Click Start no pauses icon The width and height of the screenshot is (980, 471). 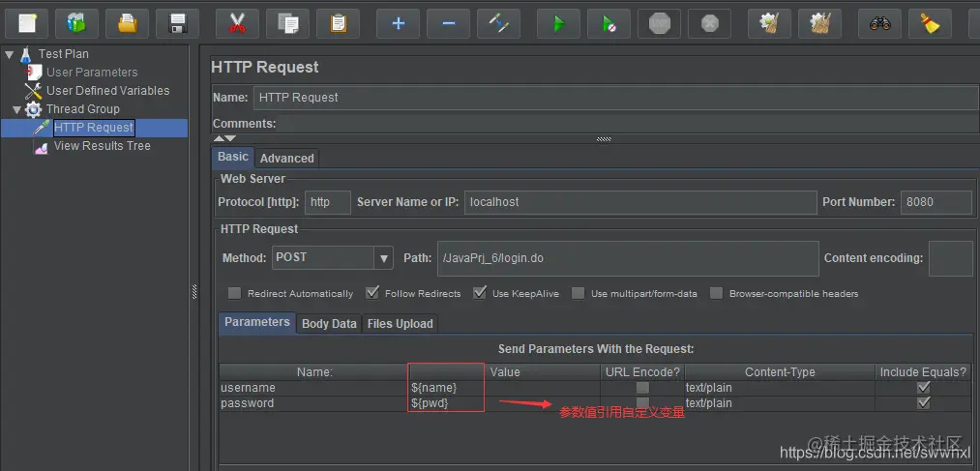[609, 24]
